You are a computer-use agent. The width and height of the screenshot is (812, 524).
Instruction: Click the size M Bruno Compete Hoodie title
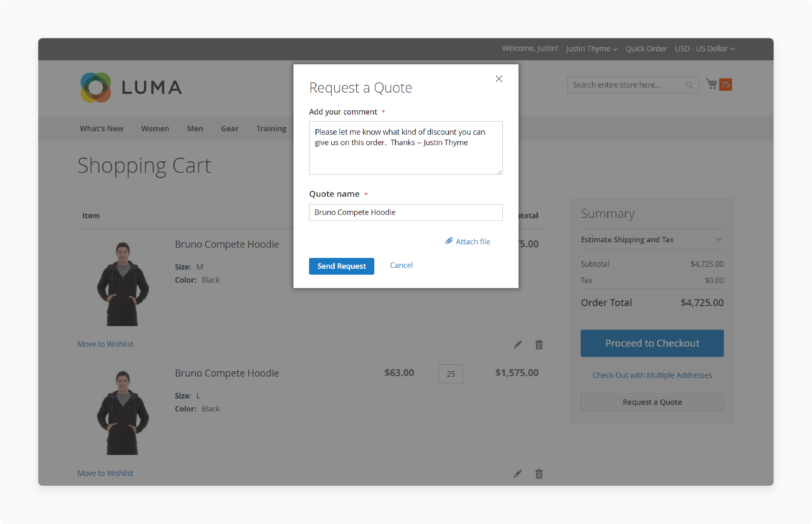tap(227, 244)
